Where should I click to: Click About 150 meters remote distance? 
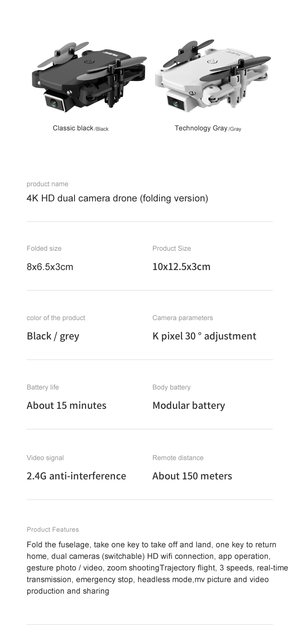pyautogui.click(x=192, y=476)
